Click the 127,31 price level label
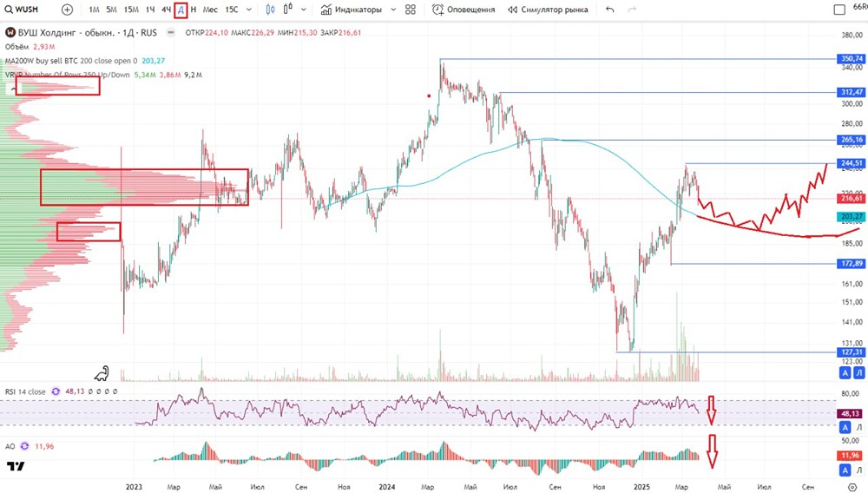The height and width of the screenshot is (493, 868). click(x=851, y=352)
